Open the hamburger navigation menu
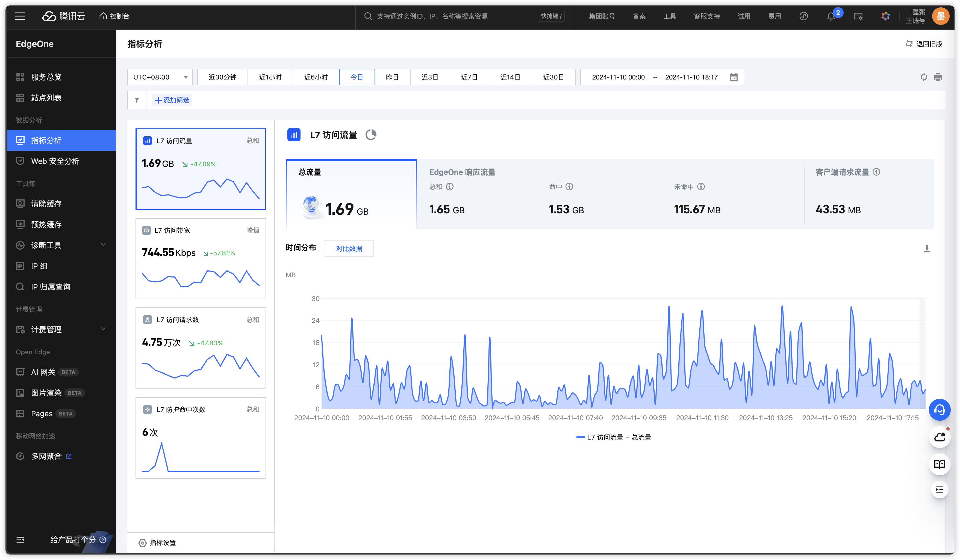960x560 pixels. coord(20,16)
